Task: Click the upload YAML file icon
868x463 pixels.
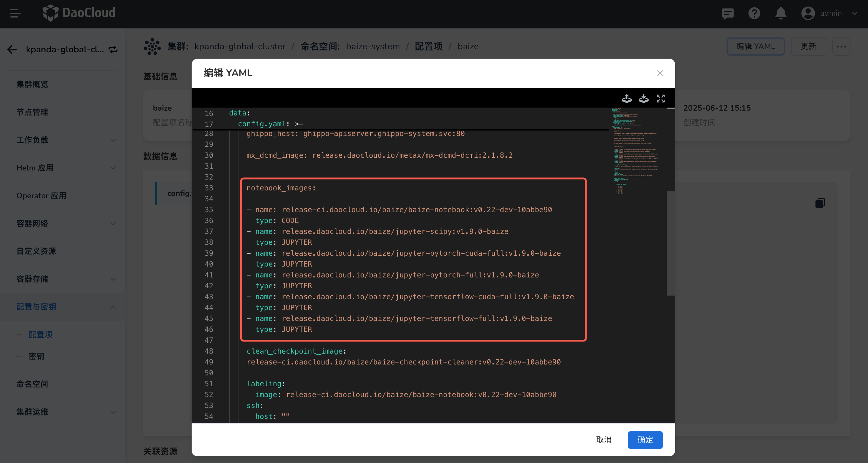Action: pos(627,99)
